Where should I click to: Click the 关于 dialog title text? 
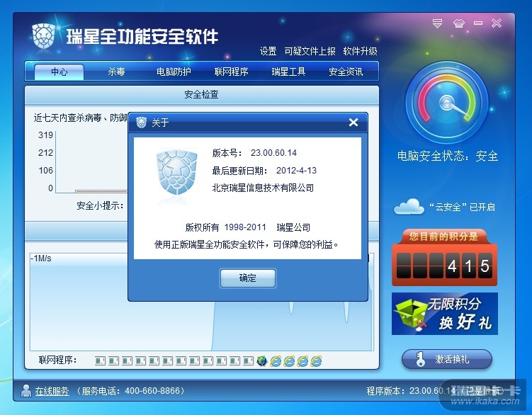(x=160, y=123)
